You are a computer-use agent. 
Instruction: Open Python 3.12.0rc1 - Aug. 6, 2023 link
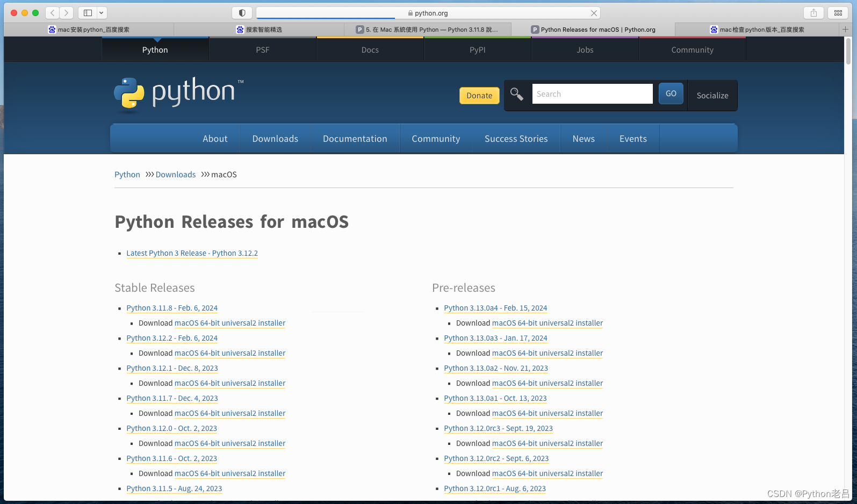tap(495, 488)
